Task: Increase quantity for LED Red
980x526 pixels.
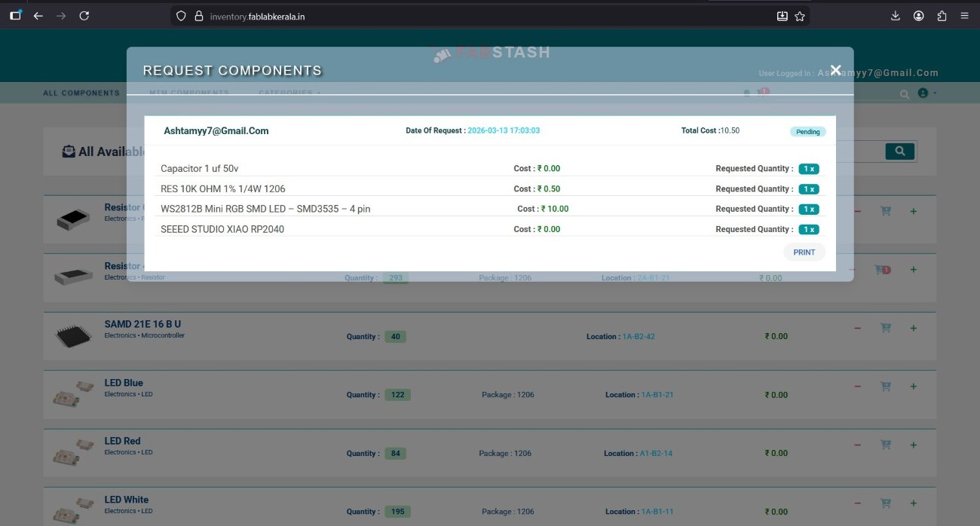Action: pos(914,445)
